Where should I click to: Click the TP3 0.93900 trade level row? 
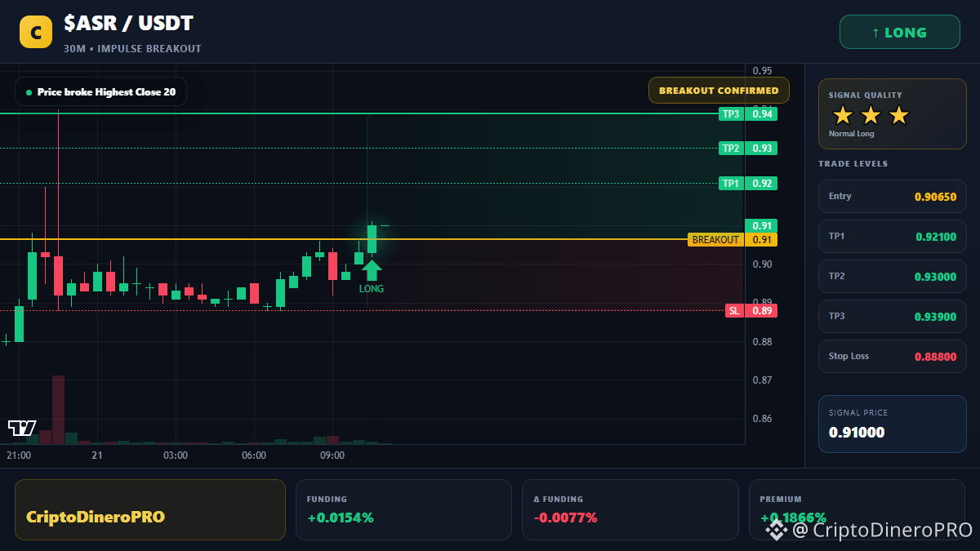893,316
